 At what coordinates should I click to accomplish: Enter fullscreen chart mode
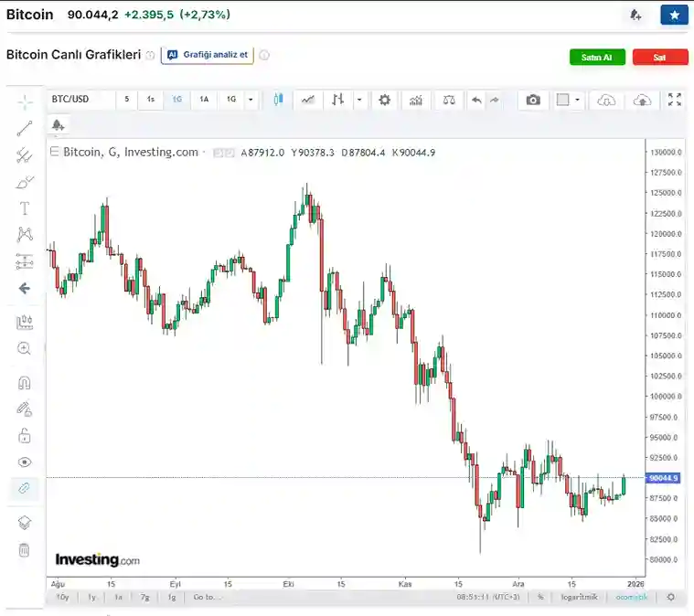click(x=675, y=100)
